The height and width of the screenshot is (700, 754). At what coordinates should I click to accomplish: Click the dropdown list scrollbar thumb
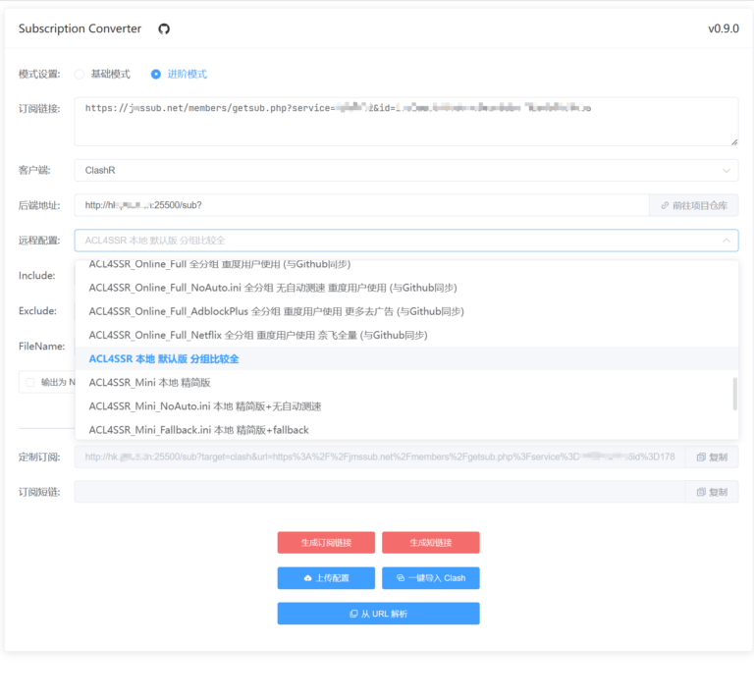tap(734, 393)
